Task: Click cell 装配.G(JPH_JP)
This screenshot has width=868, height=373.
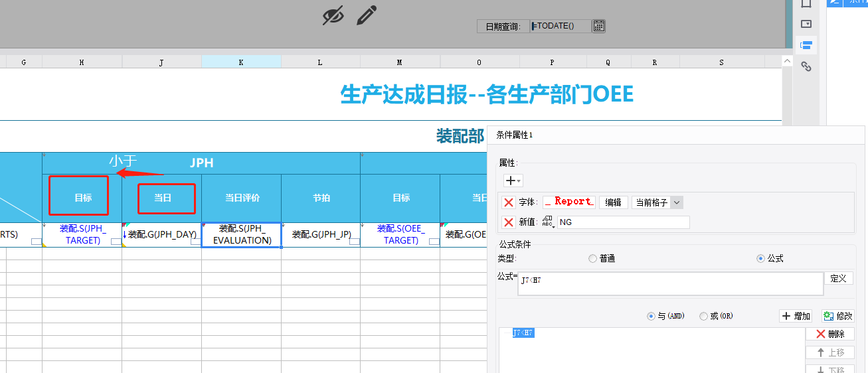Action: click(x=321, y=234)
